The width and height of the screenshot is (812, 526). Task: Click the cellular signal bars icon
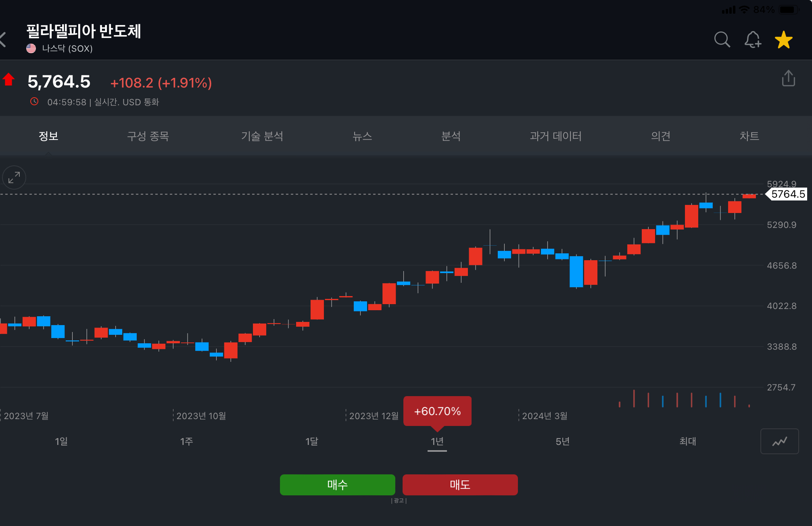click(x=729, y=10)
